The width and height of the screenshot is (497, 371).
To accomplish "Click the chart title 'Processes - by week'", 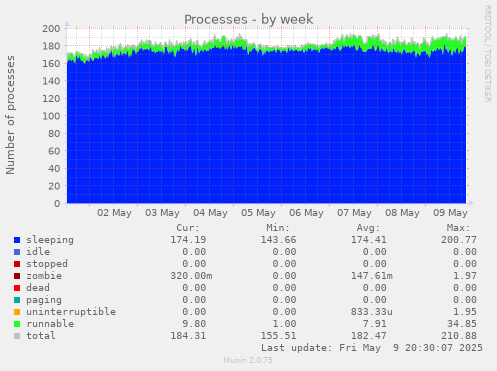I will [249, 19].
